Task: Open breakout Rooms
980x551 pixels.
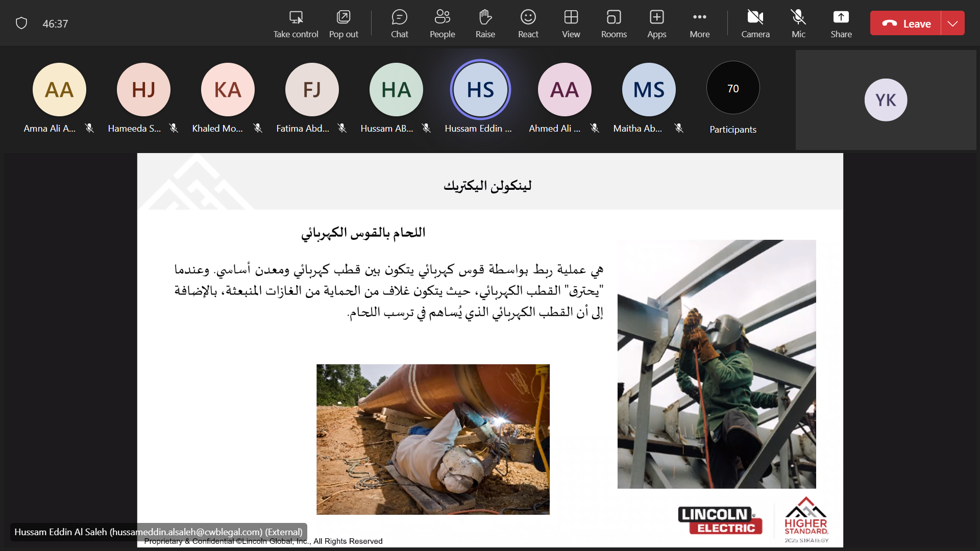Action: click(x=614, y=23)
